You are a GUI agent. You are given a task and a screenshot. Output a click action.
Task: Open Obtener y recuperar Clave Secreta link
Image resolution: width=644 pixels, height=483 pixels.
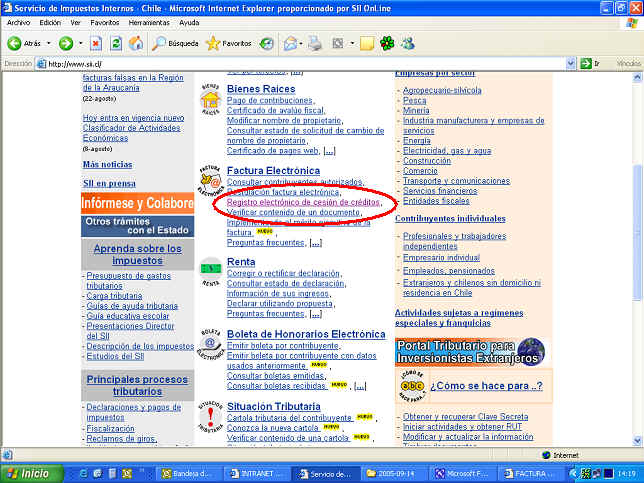click(465, 416)
